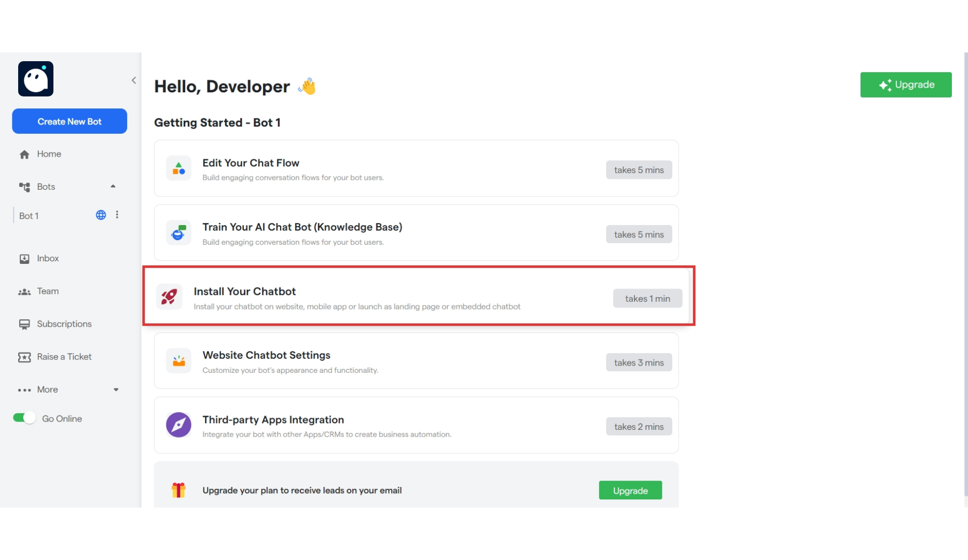Click the Raise a Ticket icon

click(24, 357)
